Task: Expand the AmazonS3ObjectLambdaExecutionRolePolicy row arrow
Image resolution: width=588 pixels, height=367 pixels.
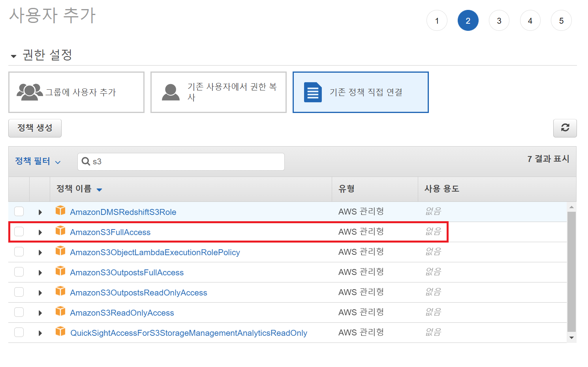Action: pos(40,252)
